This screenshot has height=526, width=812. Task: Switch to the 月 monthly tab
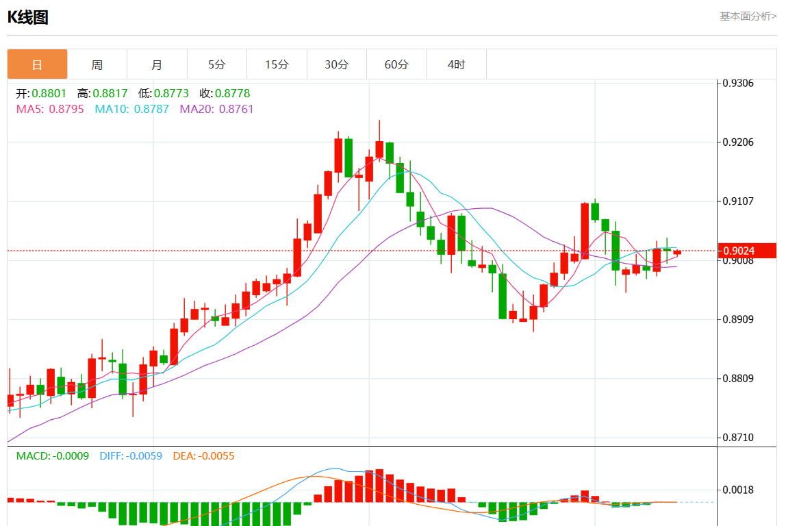pos(157,64)
